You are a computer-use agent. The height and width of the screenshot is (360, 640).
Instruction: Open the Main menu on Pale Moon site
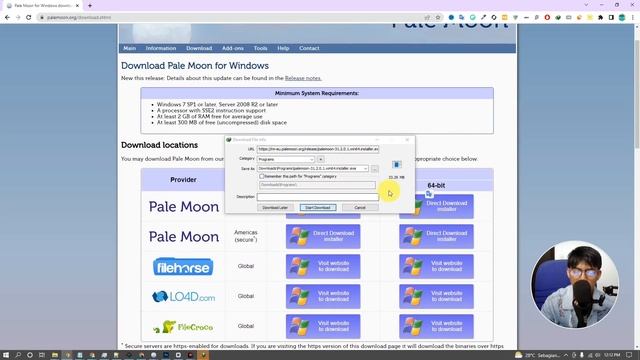129,48
